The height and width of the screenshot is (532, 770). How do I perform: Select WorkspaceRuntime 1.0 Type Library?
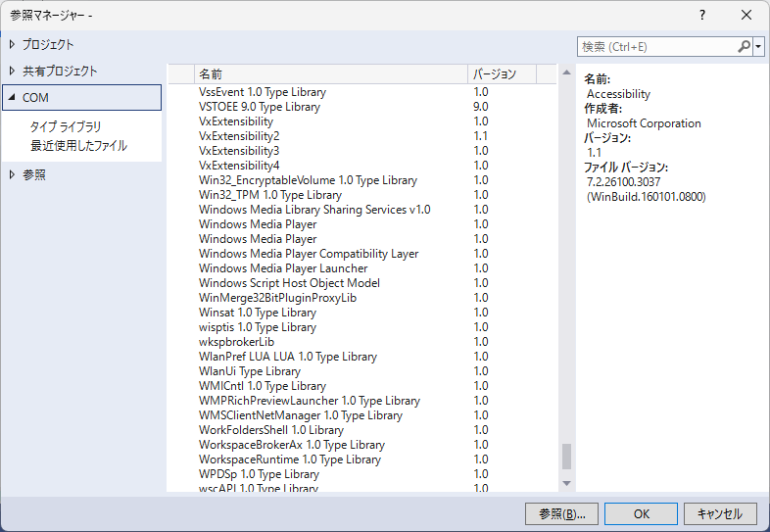coord(362,460)
